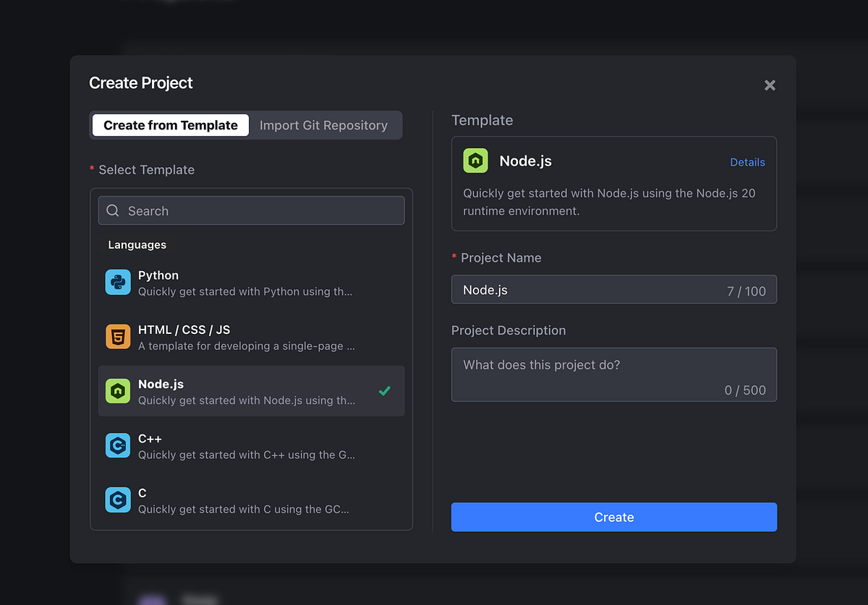This screenshot has width=868, height=605.
Task: Select the Python template row
Action: point(251,282)
